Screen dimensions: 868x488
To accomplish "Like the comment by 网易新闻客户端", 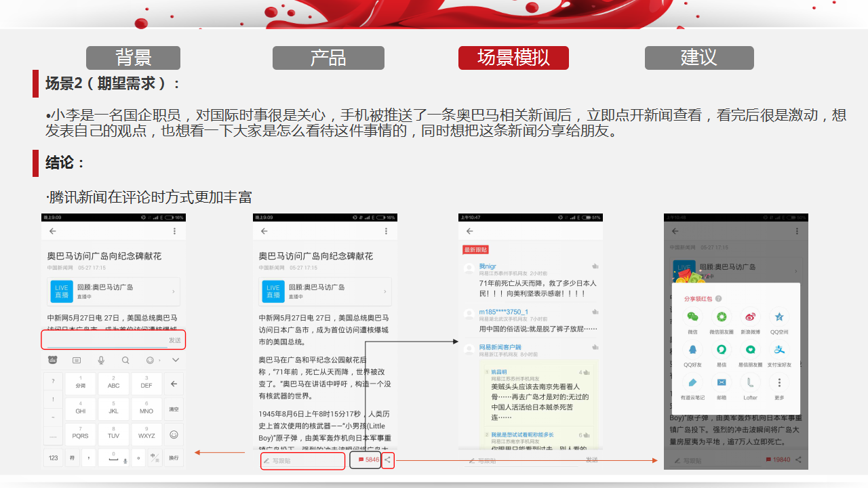I will click(x=595, y=347).
